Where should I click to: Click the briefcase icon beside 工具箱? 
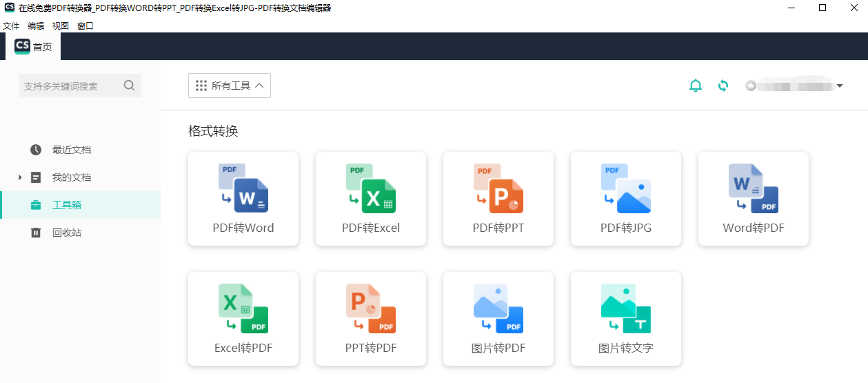pos(36,205)
